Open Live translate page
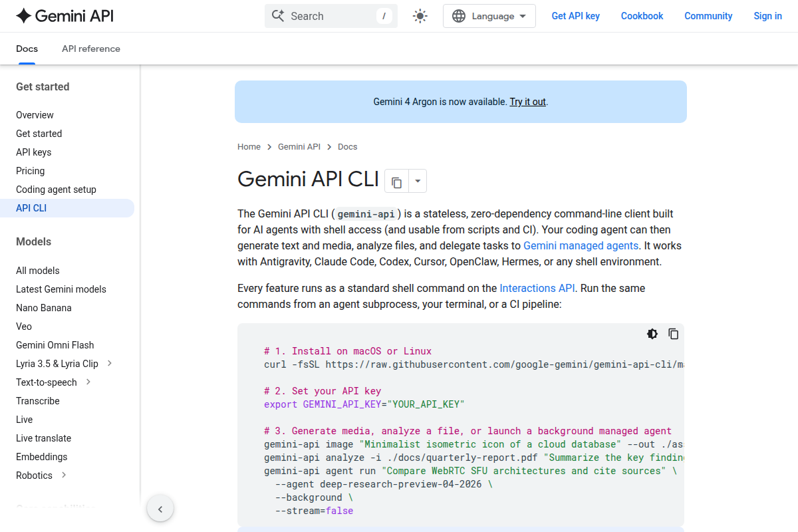The image size is (798, 532). [43, 438]
